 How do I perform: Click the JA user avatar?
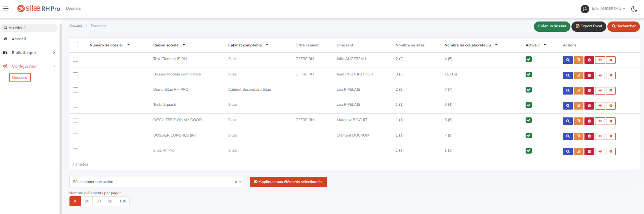pyautogui.click(x=584, y=9)
